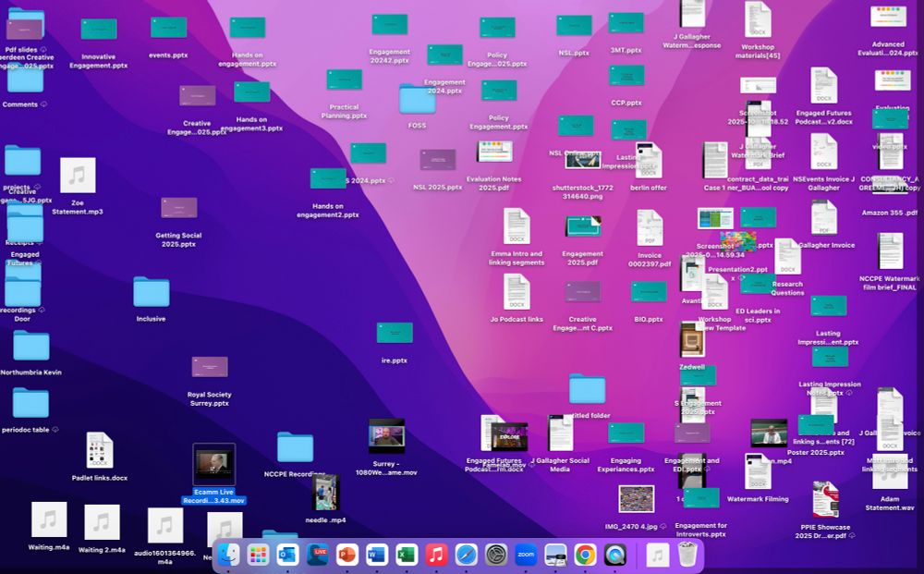Open the Trash at the Dock's end

[687, 556]
